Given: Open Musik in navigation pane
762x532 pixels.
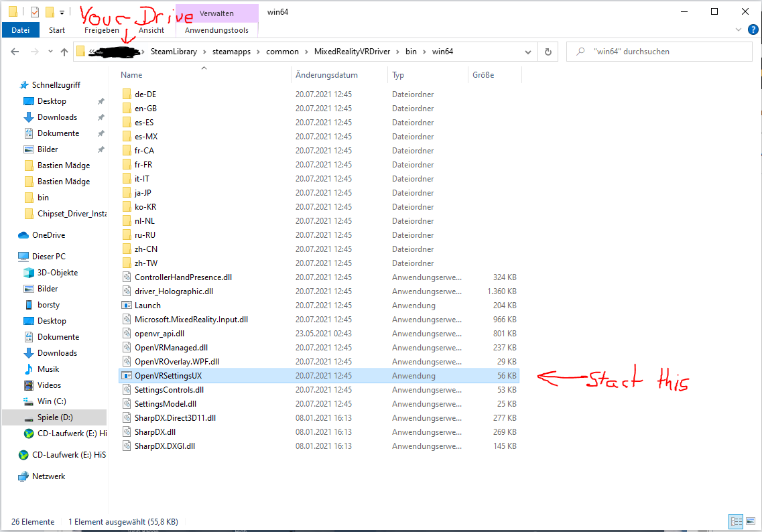Looking at the screenshot, I should (48, 369).
